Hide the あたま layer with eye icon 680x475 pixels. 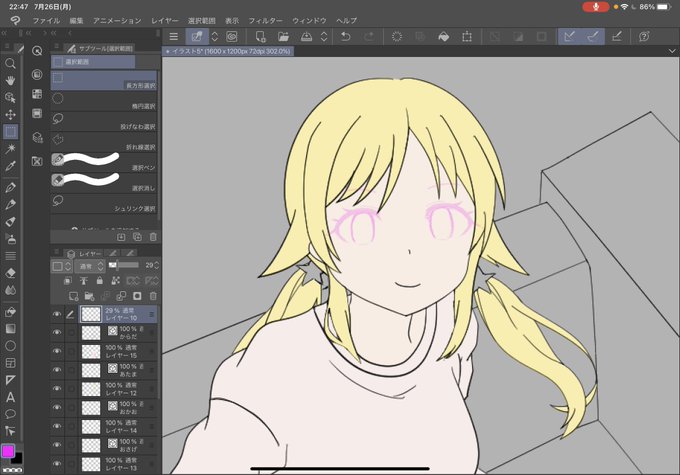pyautogui.click(x=57, y=370)
